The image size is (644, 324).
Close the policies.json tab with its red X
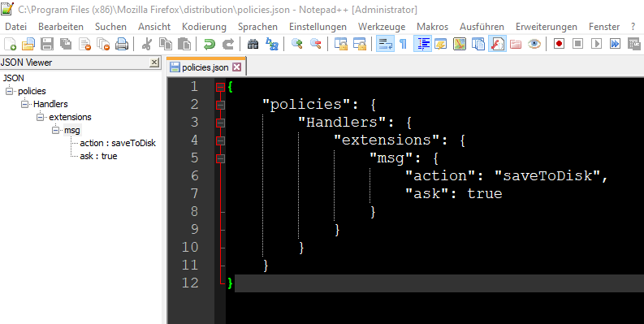pos(237,67)
